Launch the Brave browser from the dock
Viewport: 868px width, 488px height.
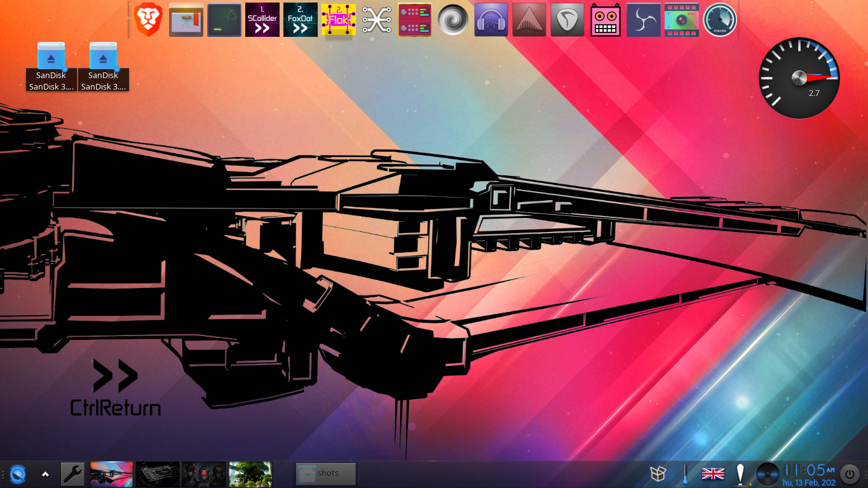click(148, 20)
